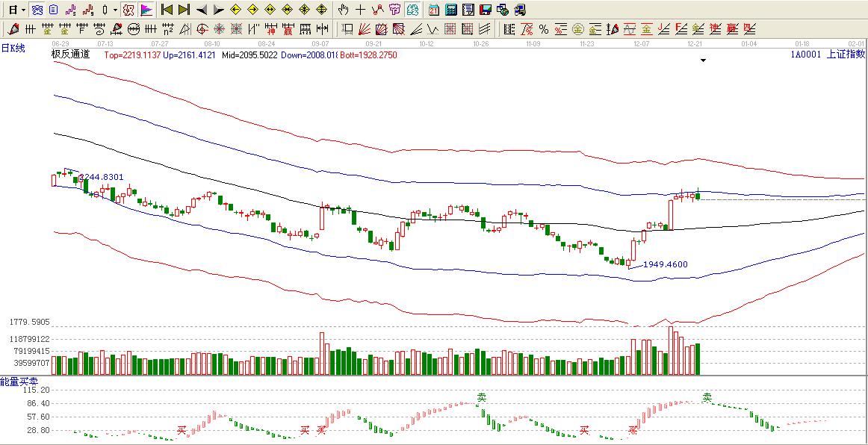This screenshot has width=868, height=445.
Task: Toggle the highlighted green character button
Action: click(x=412, y=10)
